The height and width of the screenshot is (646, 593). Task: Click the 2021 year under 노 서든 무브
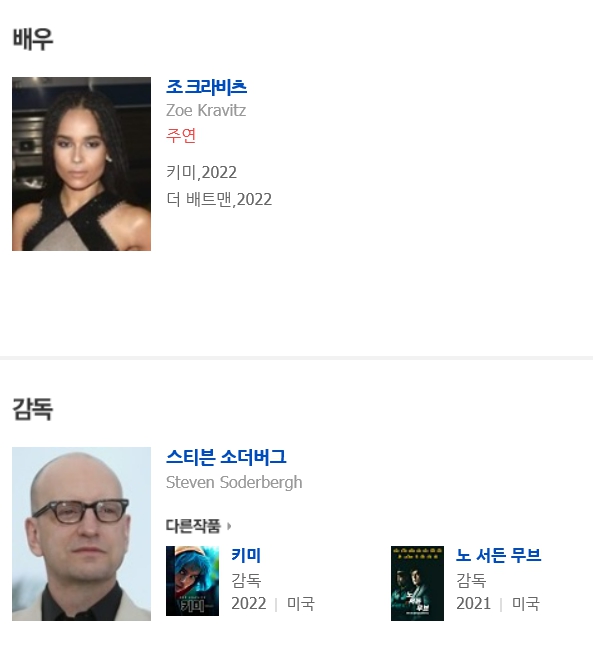point(473,604)
